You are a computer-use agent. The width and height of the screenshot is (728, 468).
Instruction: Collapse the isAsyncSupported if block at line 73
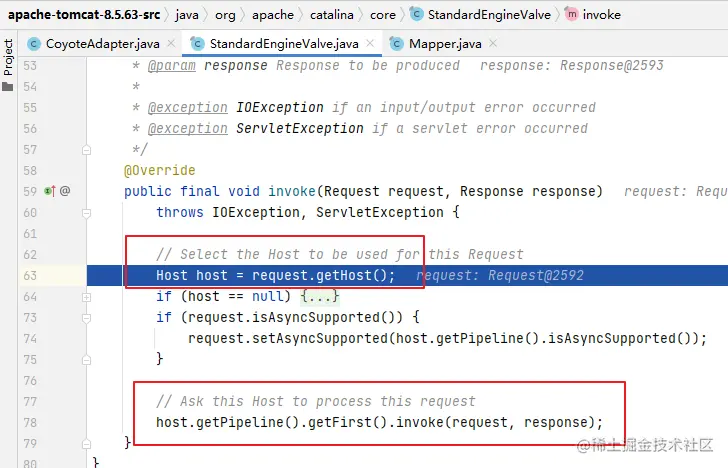click(86, 318)
